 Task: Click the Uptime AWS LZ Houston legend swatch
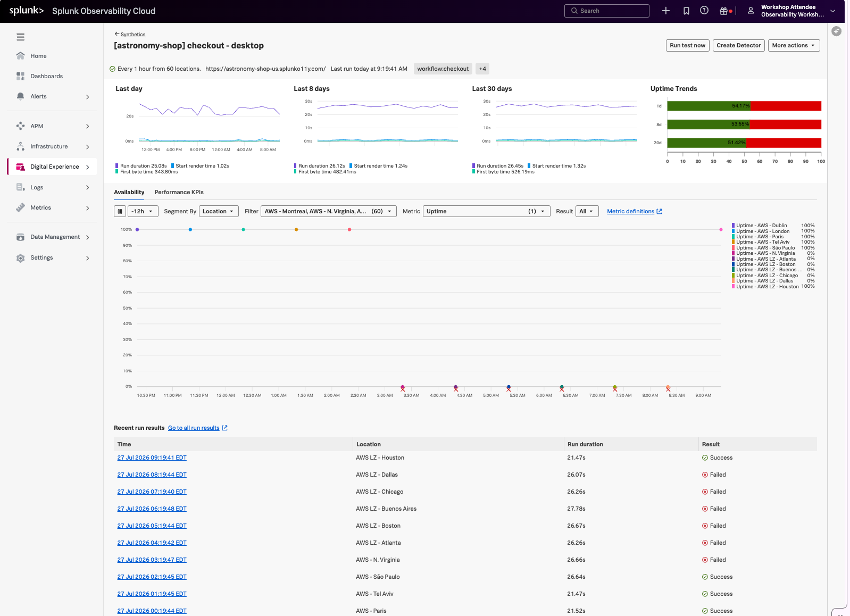point(734,286)
